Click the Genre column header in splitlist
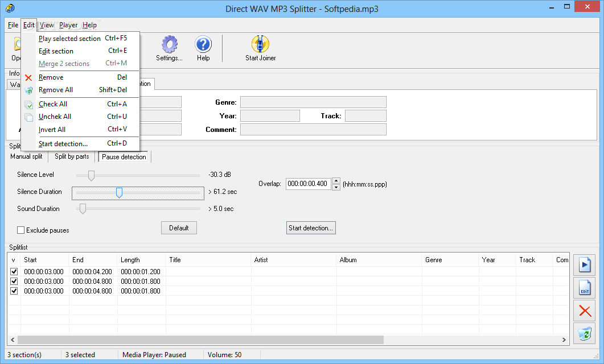This screenshot has height=364, width=604. pos(450,260)
